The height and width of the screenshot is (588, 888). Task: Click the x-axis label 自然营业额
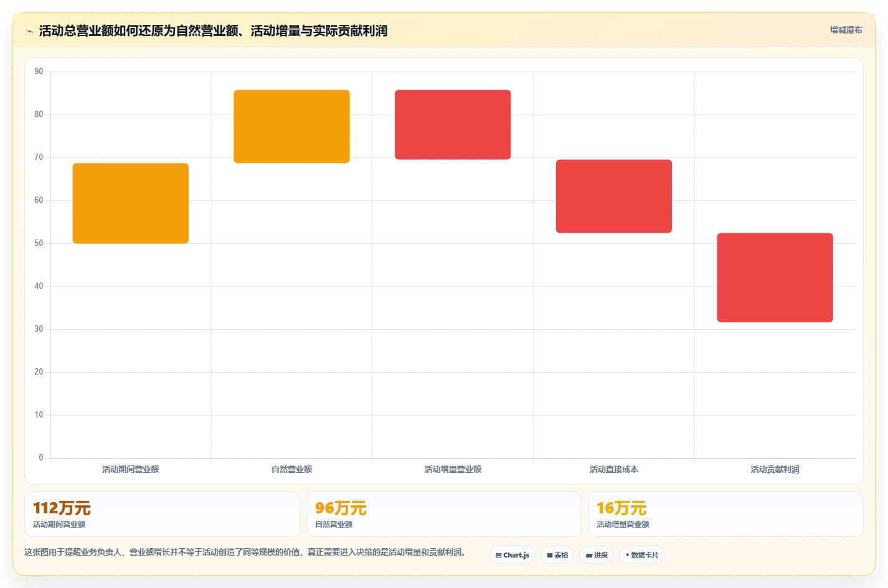tap(291, 469)
